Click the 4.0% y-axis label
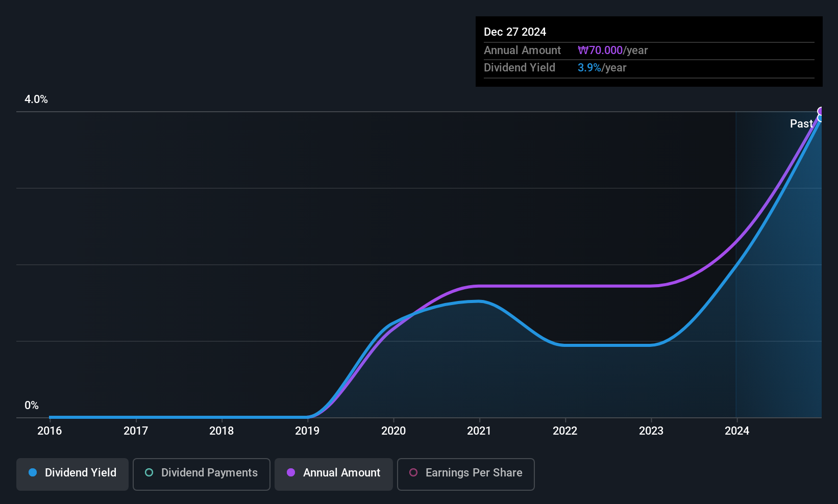 pos(36,99)
